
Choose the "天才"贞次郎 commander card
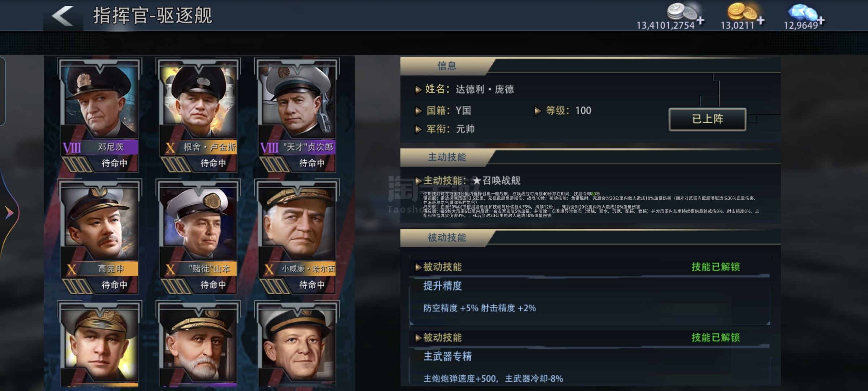click(x=297, y=115)
